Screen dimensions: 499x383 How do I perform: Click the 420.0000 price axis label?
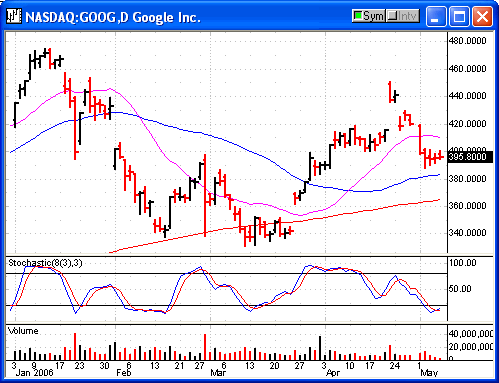(467, 124)
